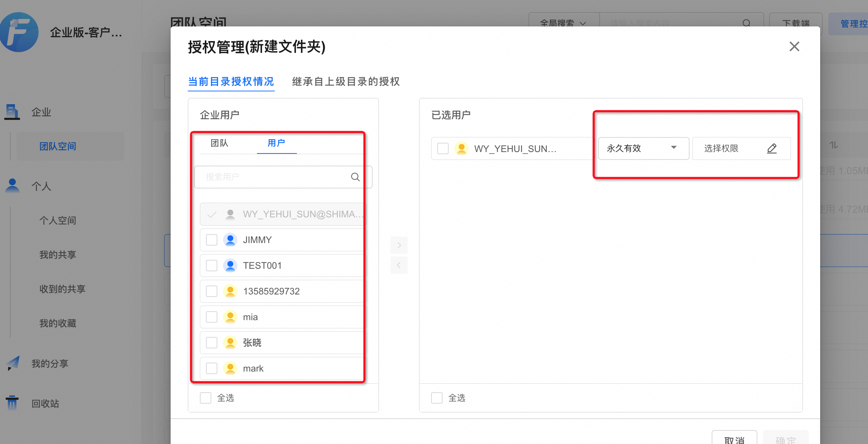Viewport: 868px width, 444px height.
Task: Click the 个人 person icon in sidebar
Action: click(x=12, y=186)
